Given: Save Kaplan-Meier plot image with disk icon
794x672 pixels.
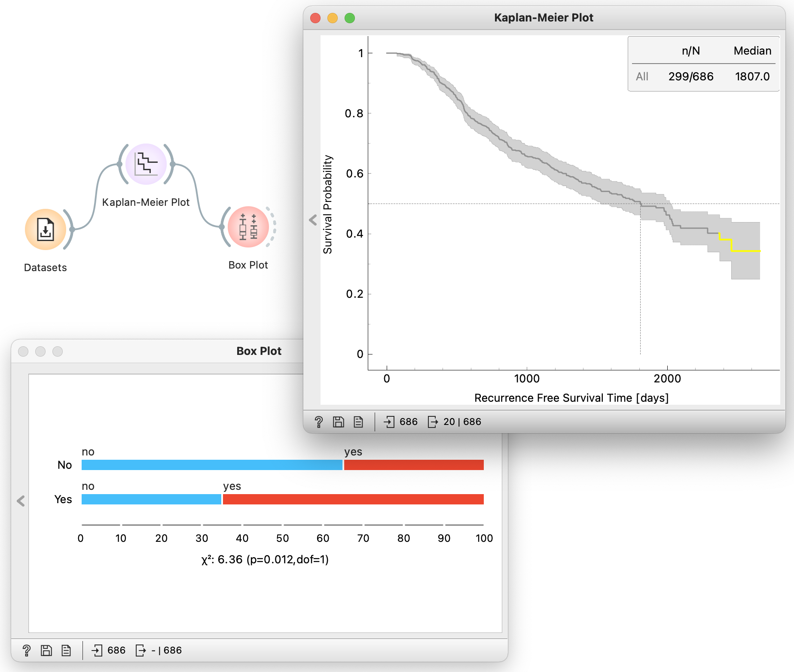Looking at the screenshot, I should click(339, 422).
